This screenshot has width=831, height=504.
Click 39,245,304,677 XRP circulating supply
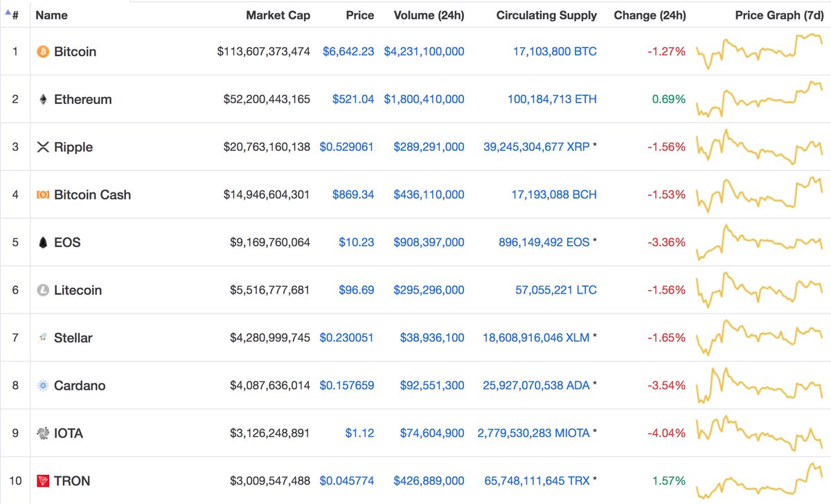[x=537, y=147]
